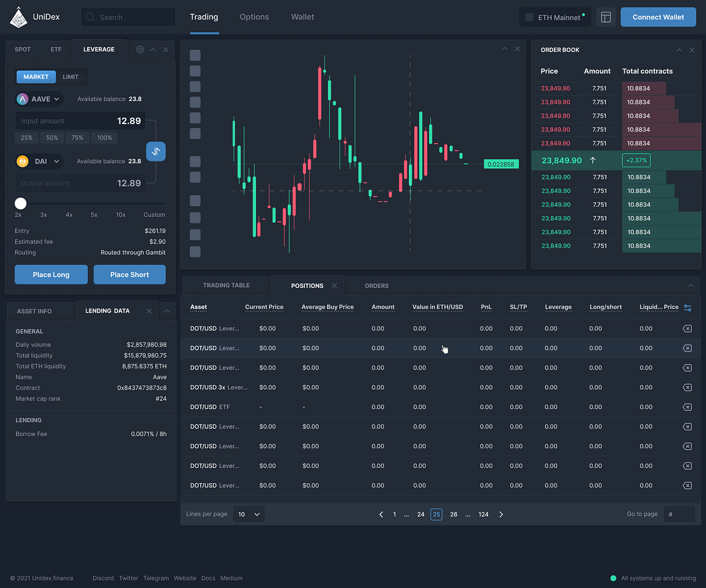Close the Positions tab with its X
This screenshot has width=706, height=588.
334,285
